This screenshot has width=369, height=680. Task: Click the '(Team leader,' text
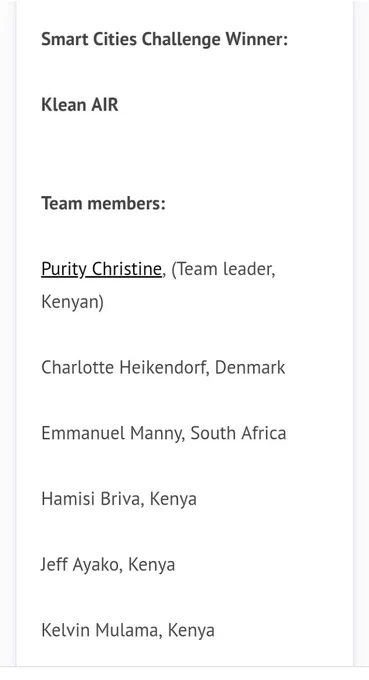tap(223, 270)
